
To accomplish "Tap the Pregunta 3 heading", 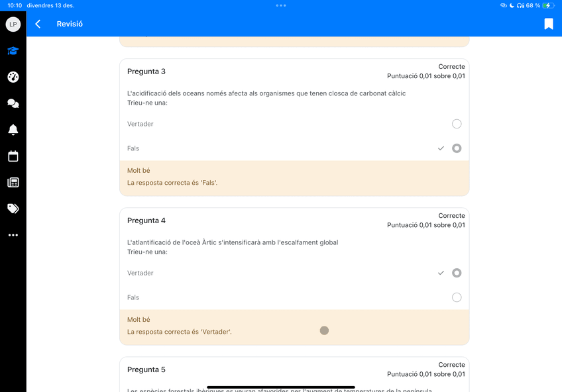I will click(x=146, y=72).
